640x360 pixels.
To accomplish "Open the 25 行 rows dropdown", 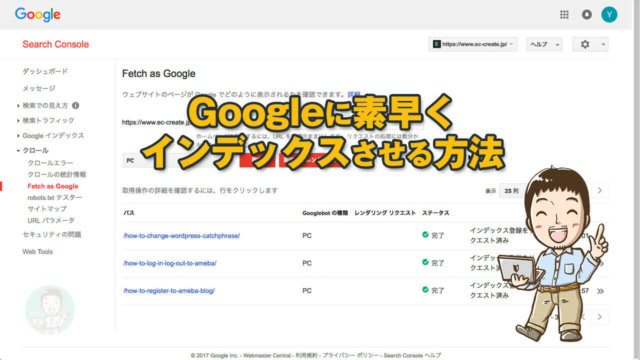I will click(x=513, y=191).
